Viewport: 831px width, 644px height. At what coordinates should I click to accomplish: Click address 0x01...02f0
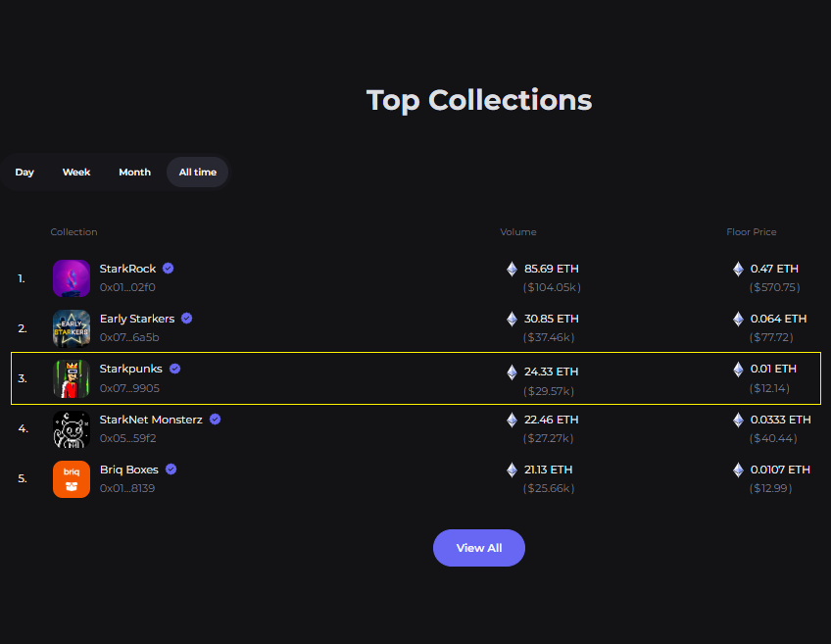[x=127, y=287]
